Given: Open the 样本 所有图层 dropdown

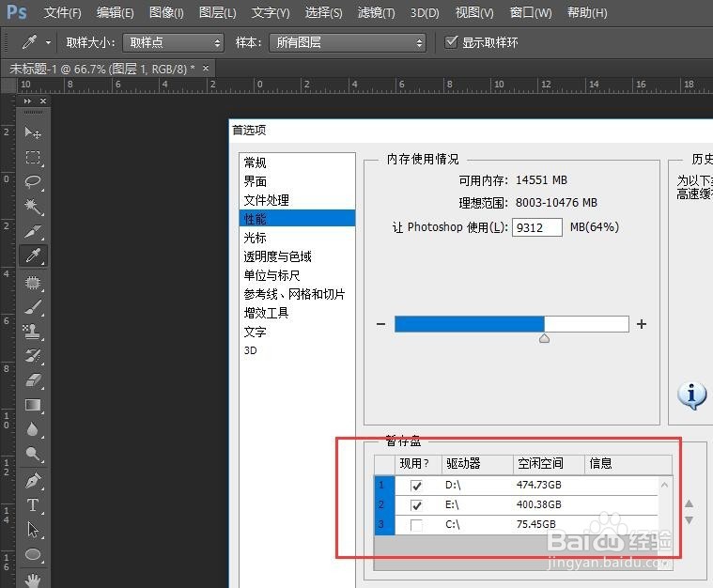Looking at the screenshot, I should tap(348, 43).
